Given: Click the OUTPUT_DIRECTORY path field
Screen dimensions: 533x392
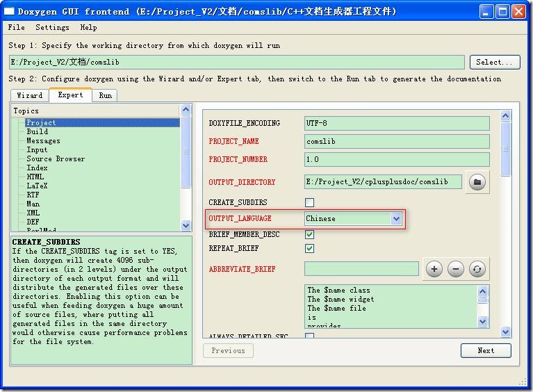Looking at the screenshot, I should [383, 182].
